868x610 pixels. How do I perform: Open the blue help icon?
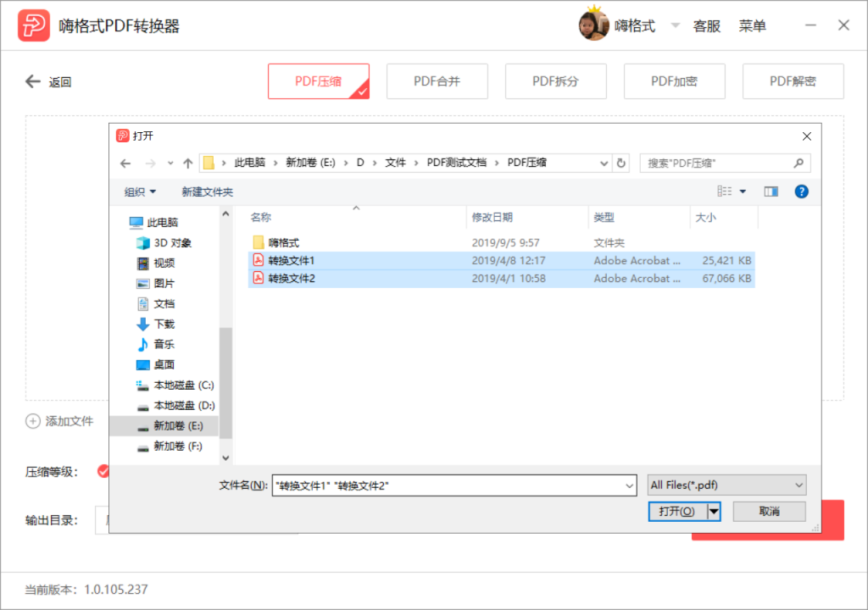pyautogui.click(x=801, y=191)
